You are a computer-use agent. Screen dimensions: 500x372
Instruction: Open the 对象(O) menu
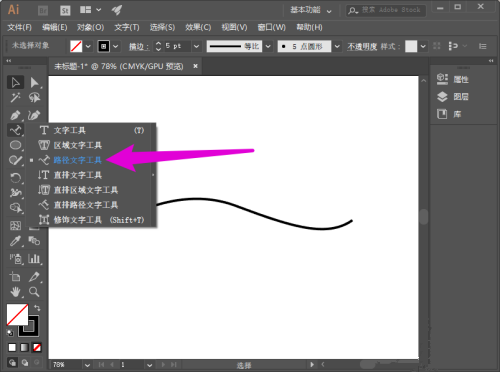point(90,27)
